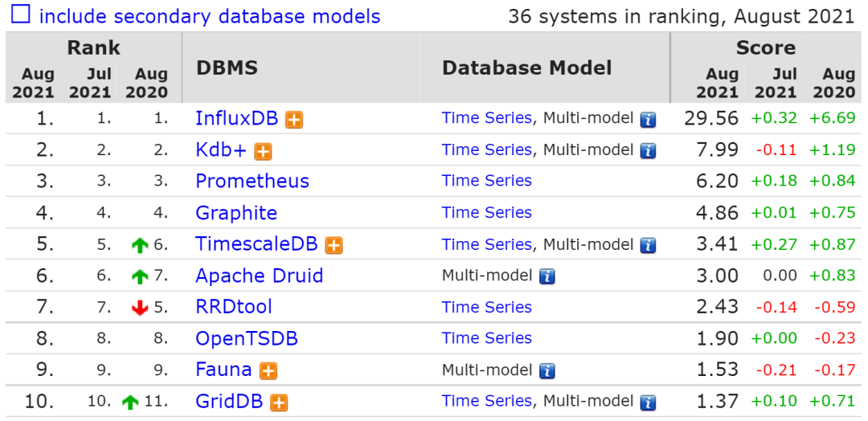Click the orange plus icon next to Kdb+
This screenshot has width=868, height=421.
tap(263, 151)
